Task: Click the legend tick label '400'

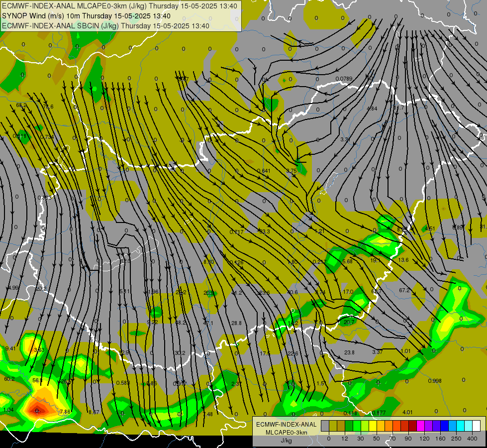Action: (x=472, y=439)
